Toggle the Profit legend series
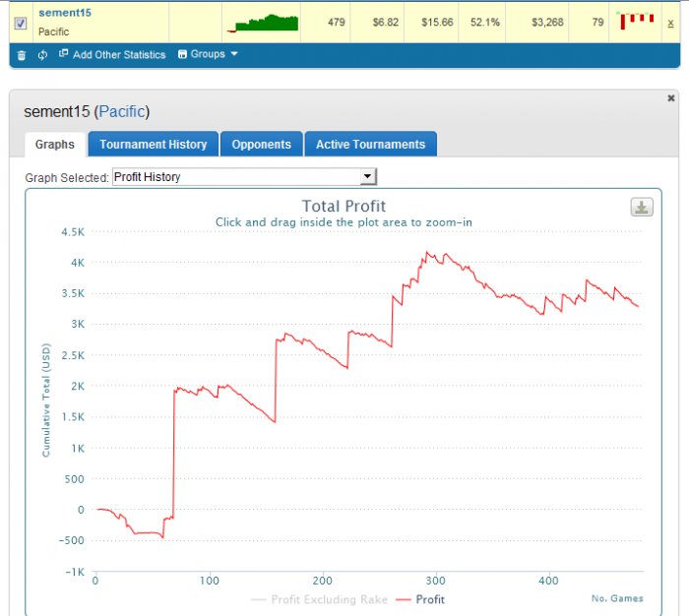This screenshot has width=689, height=616. [x=420, y=599]
